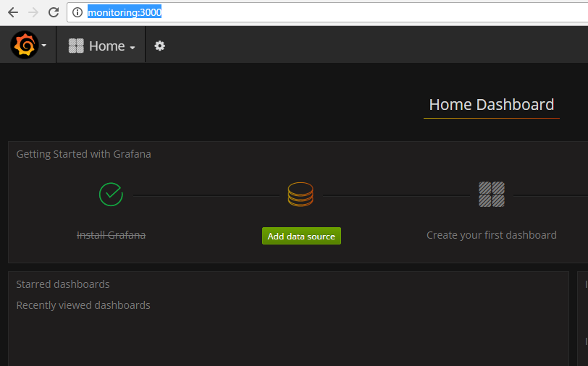Viewport: 588px width, 366px height.
Task: Click the green Install Grafana checkmark icon
Action: (x=111, y=194)
